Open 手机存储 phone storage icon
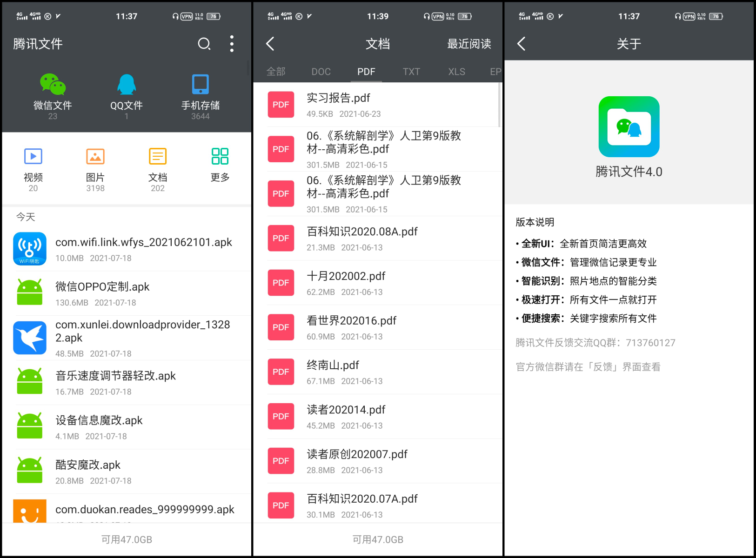 click(200, 85)
